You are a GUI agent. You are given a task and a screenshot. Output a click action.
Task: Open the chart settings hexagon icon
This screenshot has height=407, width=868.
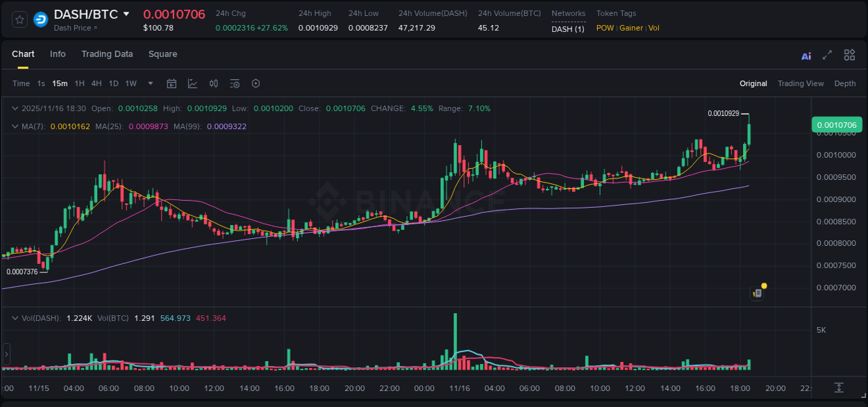pos(255,83)
